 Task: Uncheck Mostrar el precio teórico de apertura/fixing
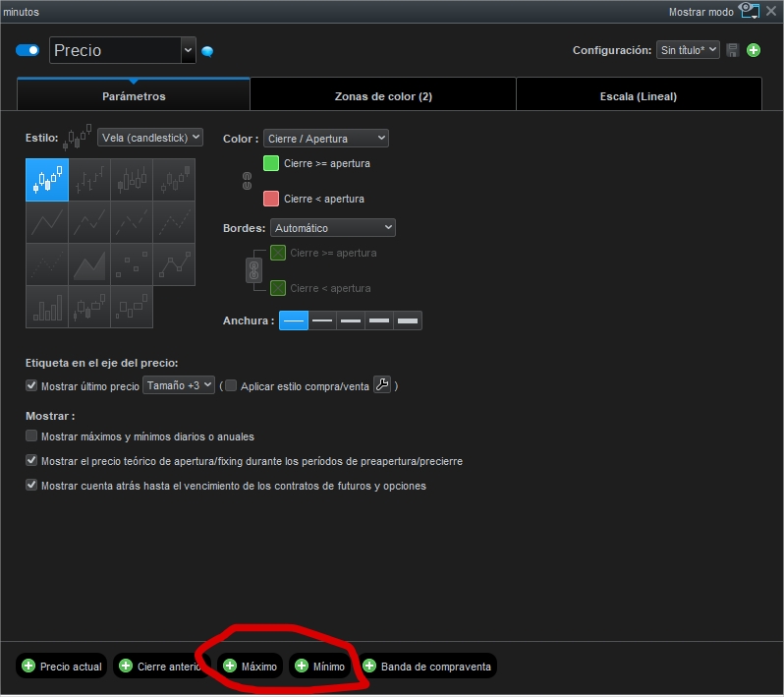[x=31, y=460]
